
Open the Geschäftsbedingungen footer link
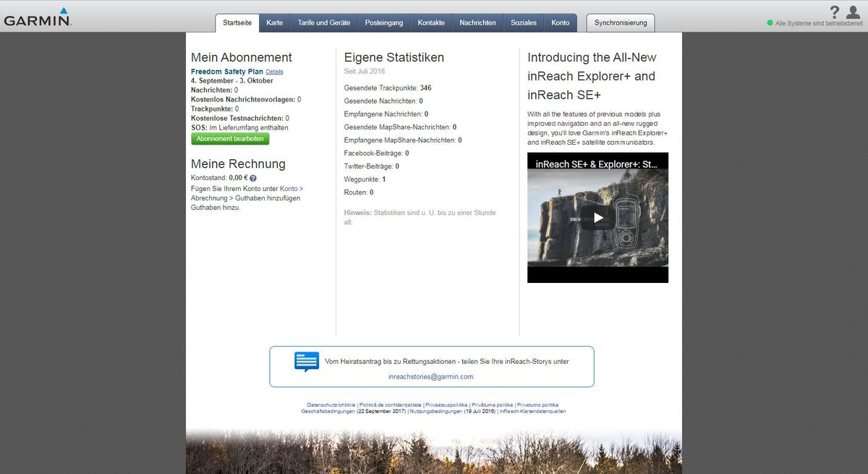pos(328,411)
